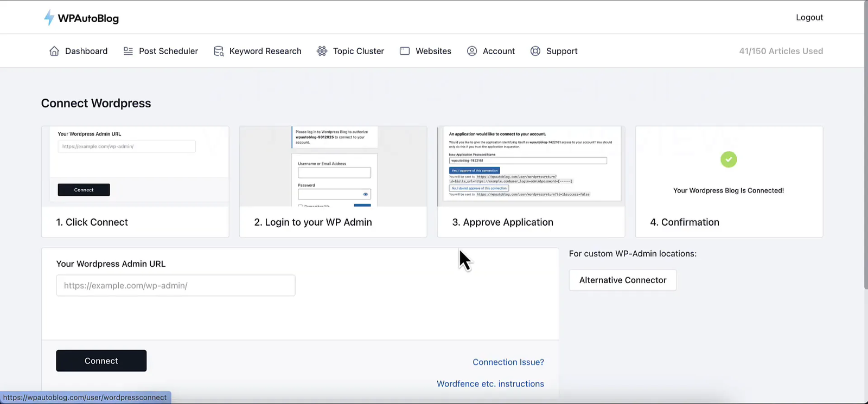Click the green confirmation checkmark icon
The image size is (868, 404).
click(x=729, y=159)
